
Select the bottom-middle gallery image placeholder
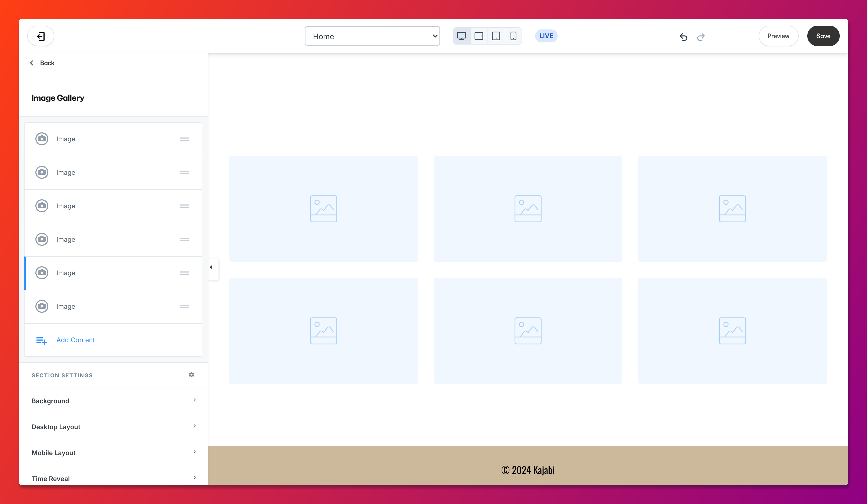click(x=528, y=331)
